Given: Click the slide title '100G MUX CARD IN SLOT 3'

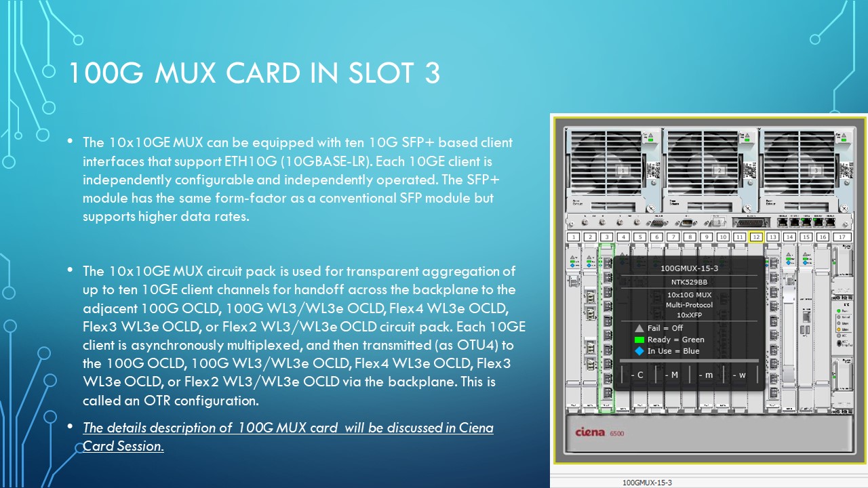Looking at the screenshot, I should click(254, 74).
